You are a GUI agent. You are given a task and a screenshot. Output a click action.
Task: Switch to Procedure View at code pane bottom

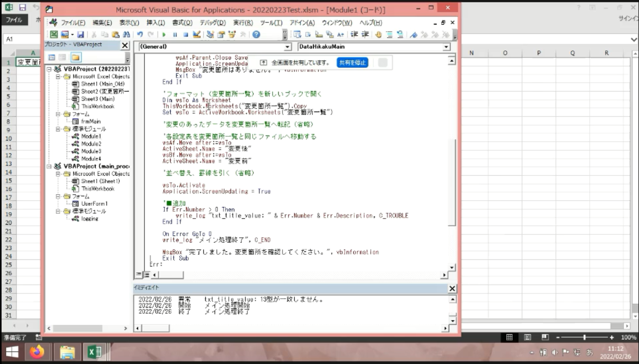click(139, 275)
